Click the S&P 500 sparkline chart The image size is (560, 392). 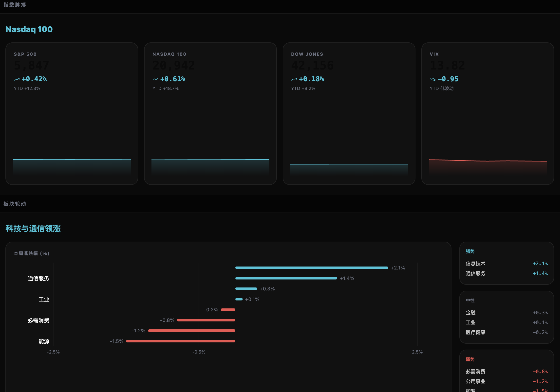(x=72, y=167)
